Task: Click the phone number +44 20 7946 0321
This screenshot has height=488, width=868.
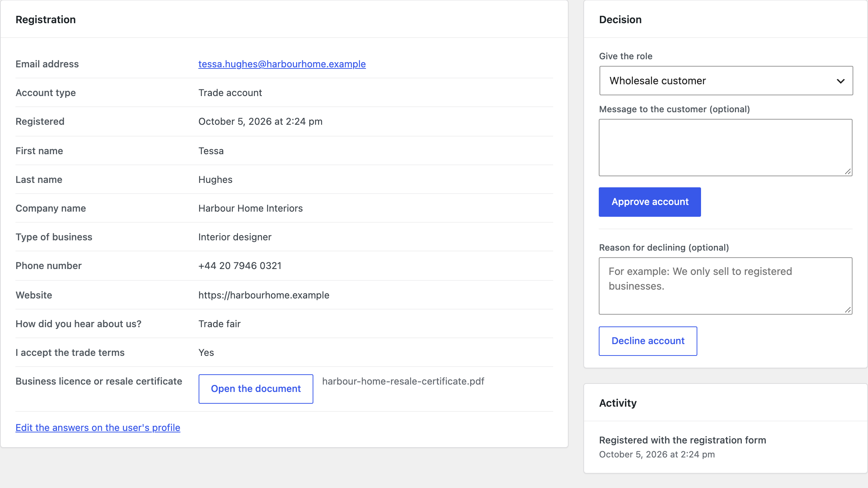Action: click(x=240, y=266)
